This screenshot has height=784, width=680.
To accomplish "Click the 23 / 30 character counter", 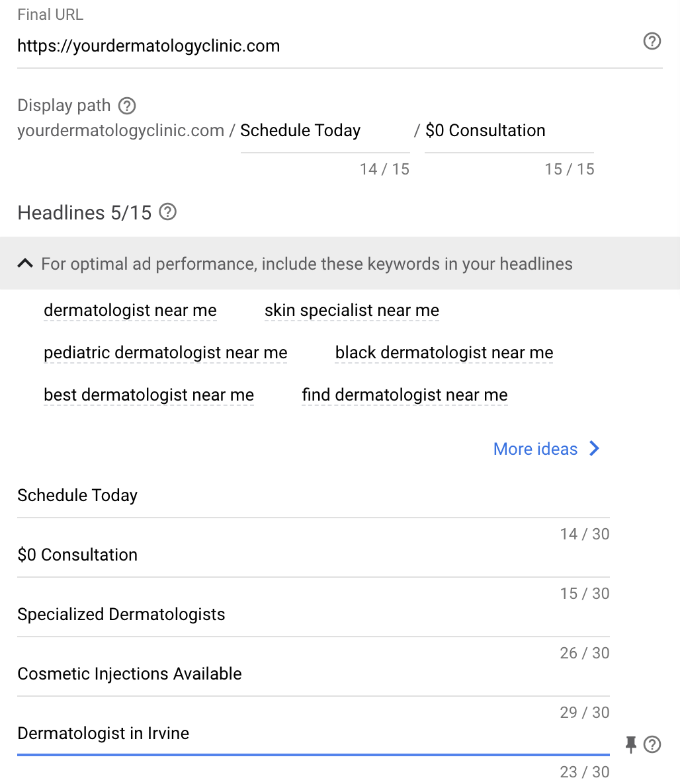I will coord(585,772).
